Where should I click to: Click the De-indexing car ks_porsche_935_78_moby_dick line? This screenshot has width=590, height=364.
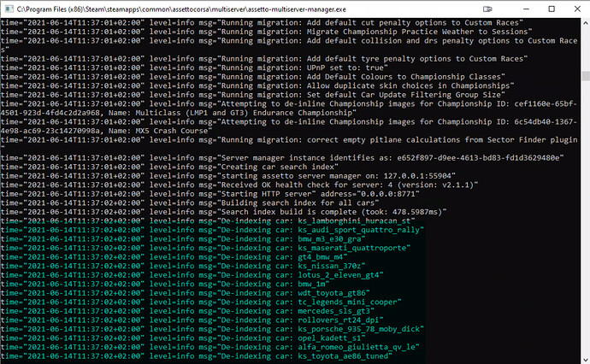(212, 330)
